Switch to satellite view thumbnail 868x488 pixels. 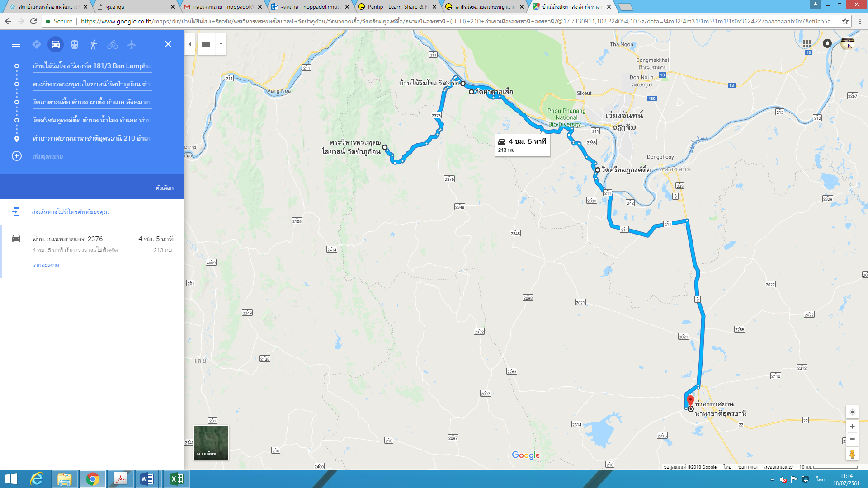pyautogui.click(x=211, y=442)
